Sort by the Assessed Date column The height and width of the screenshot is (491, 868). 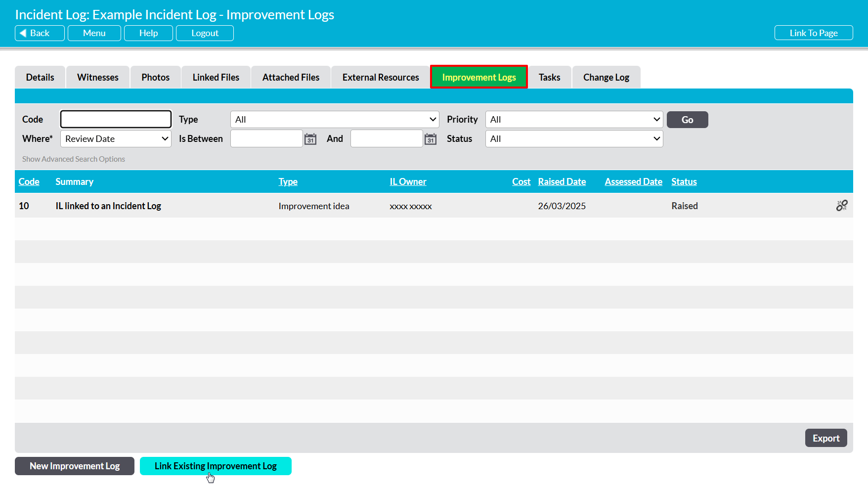pos(633,181)
